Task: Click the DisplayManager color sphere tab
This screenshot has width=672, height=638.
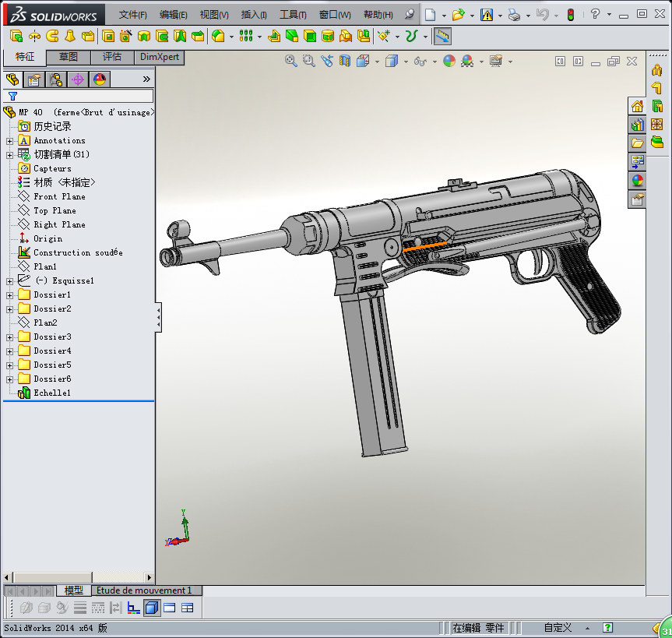Action: [x=100, y=79]
